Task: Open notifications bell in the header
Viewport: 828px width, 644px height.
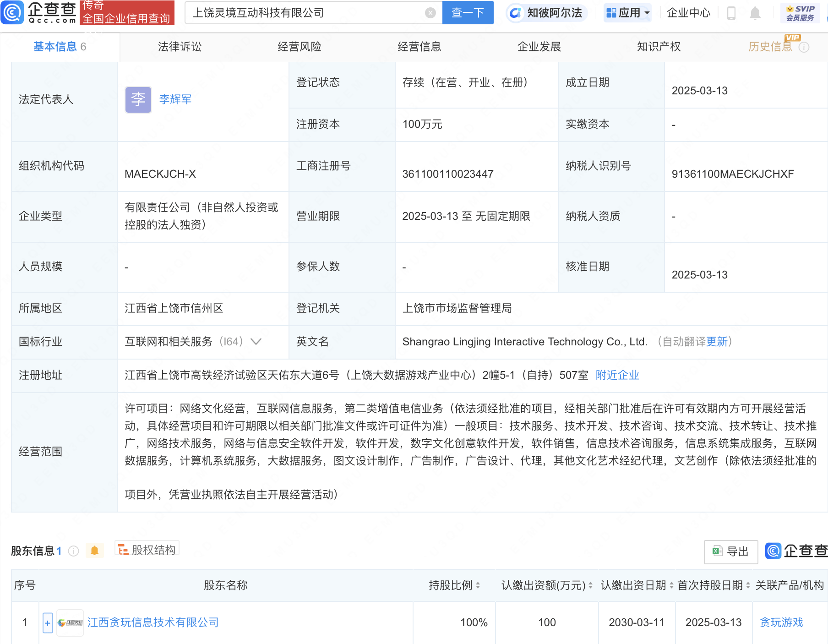Action: 755,13
